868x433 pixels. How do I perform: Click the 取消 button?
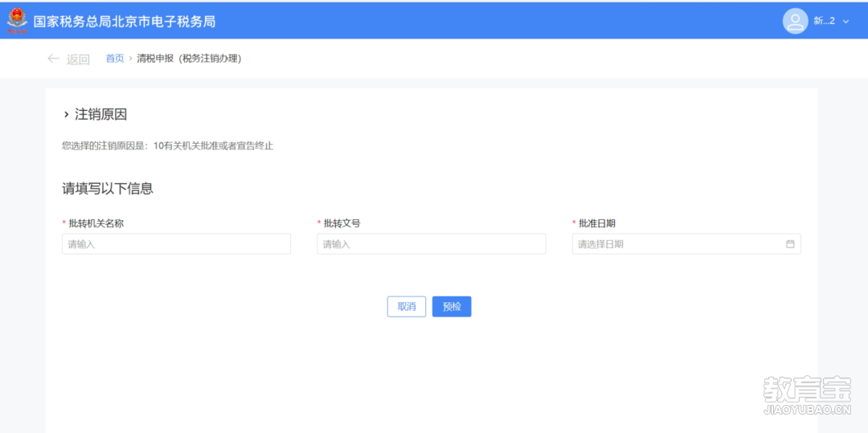point(407,306)
